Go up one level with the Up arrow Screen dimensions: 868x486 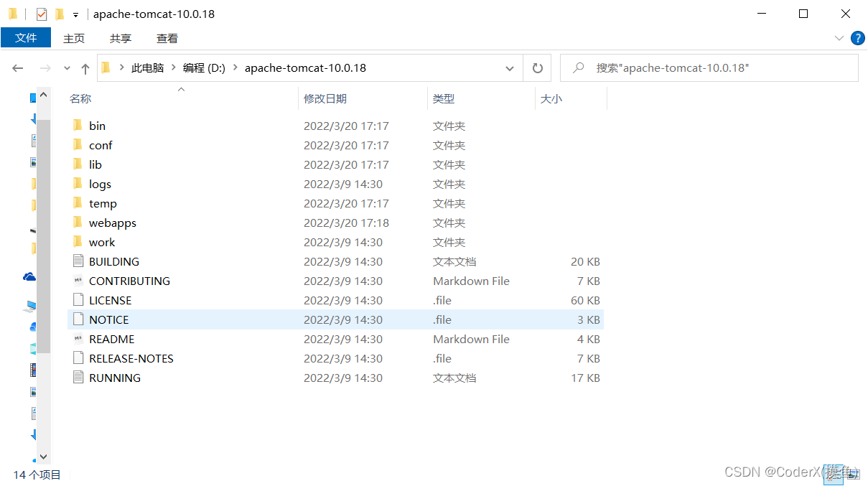(85, 68)
